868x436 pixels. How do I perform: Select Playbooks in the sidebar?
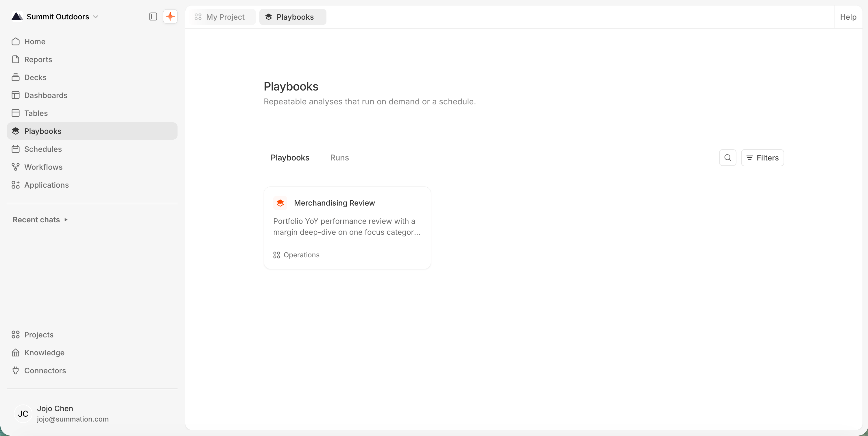[x=92, y=131]
